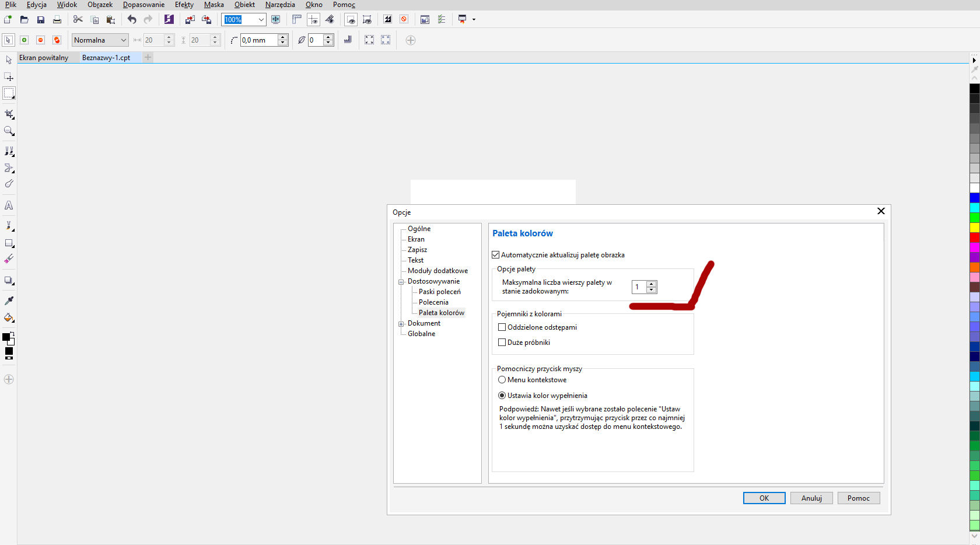Select Menu kontekstowe radio button
Image resolution: width=980 pixels, height=545 pixels.
coord(502,380)
